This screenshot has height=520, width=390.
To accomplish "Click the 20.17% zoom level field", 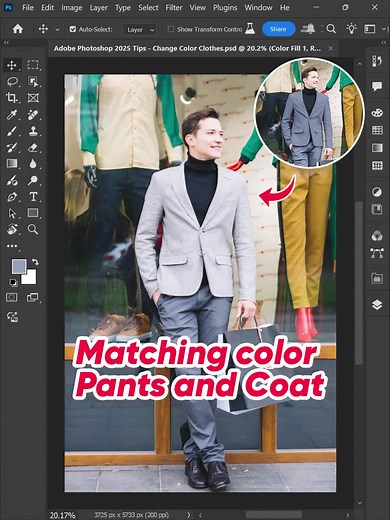I will [62, 515].
